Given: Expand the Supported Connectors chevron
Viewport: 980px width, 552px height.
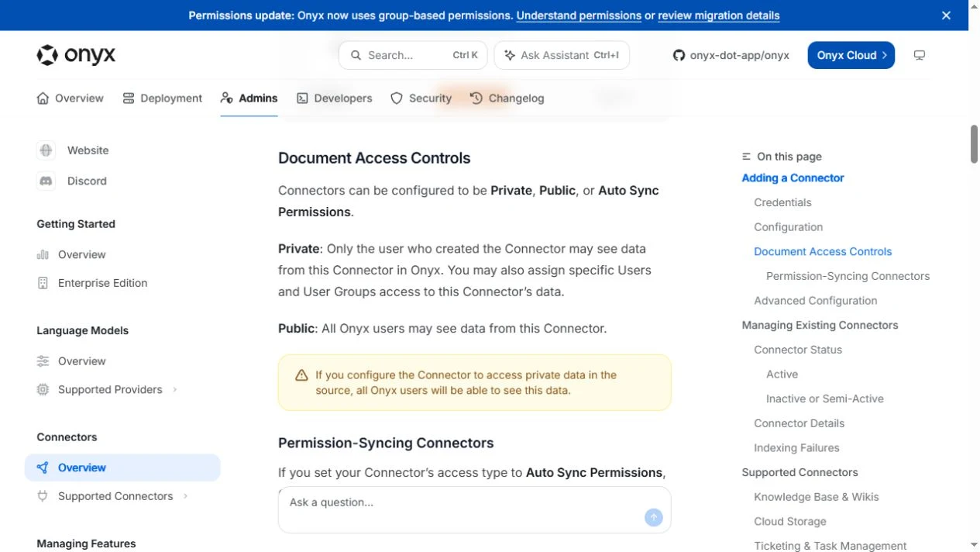Looking at the screenshot, I should [x=186, y=496].
